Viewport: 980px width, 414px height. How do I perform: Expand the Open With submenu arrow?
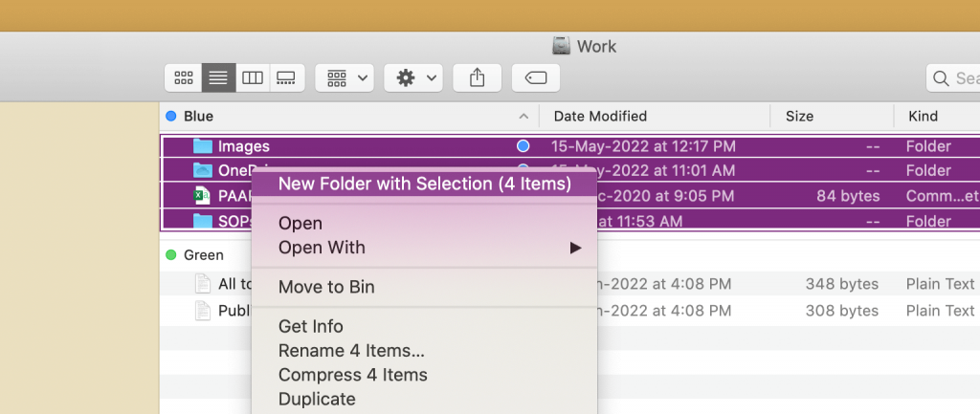coord(575,249)
